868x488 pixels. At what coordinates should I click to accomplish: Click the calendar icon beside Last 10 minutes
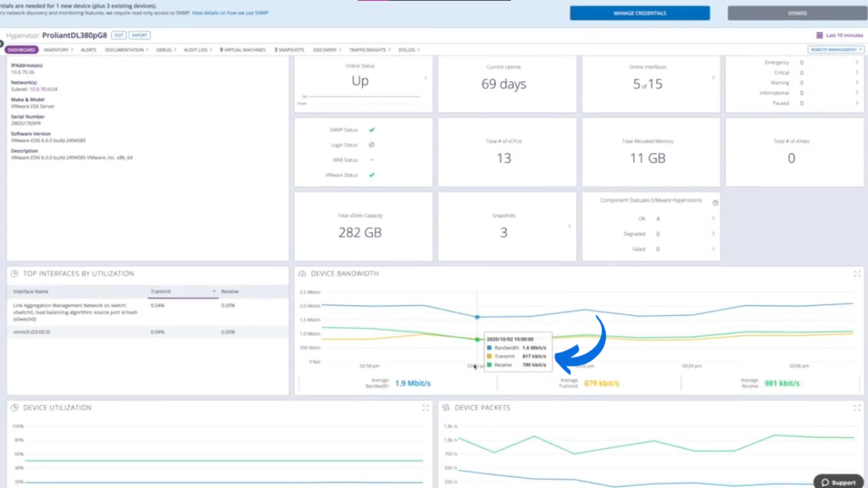(820, 36)
